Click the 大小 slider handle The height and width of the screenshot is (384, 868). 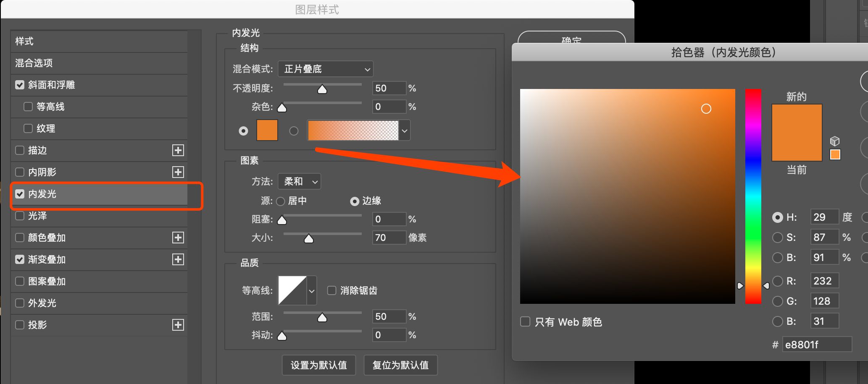tap(309, 239)
